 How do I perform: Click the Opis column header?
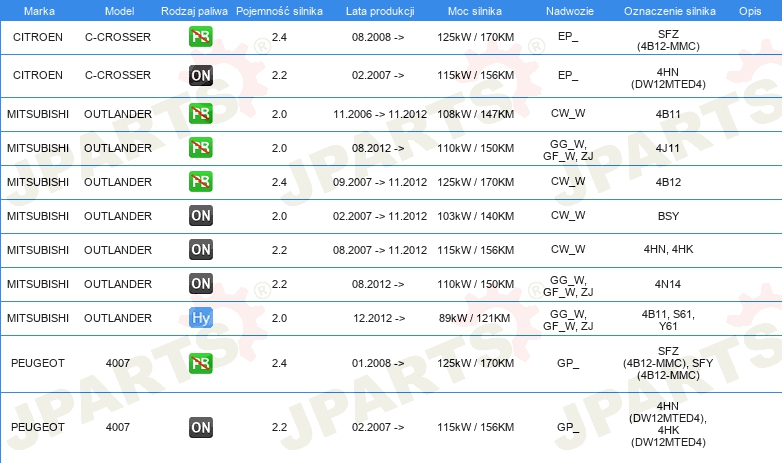pos(750,11)
